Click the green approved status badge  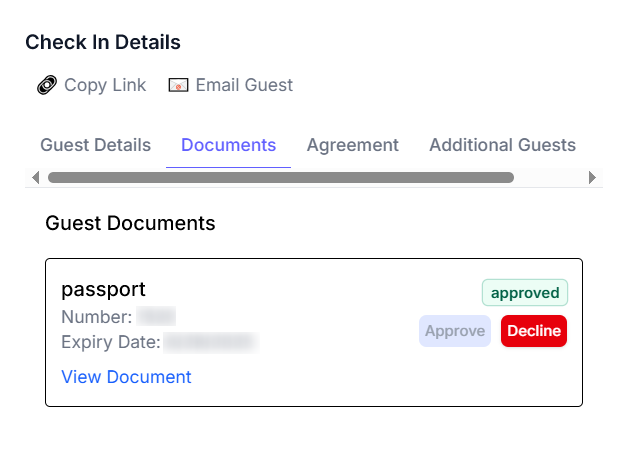[x=525, y=293]
